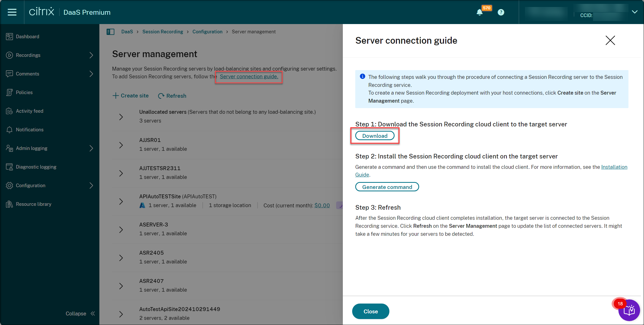Click the Download button in Step 1
The width and height of the screenshot is (644, 325).
coord(375,136)
